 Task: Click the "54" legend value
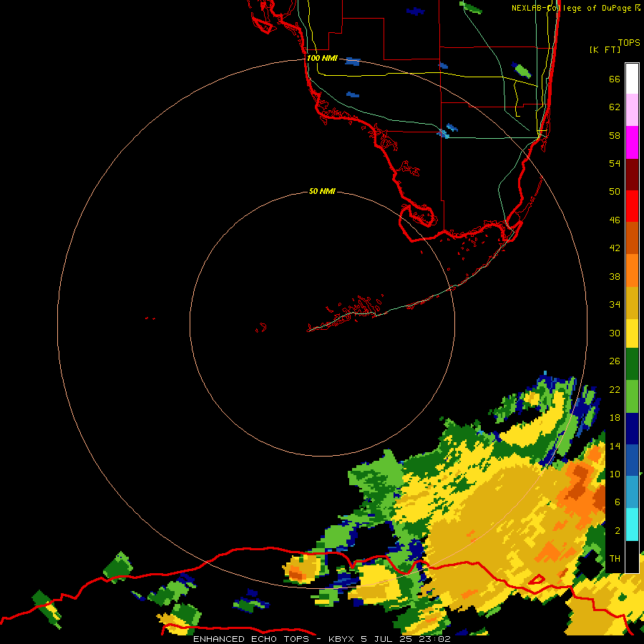[615, 163]
